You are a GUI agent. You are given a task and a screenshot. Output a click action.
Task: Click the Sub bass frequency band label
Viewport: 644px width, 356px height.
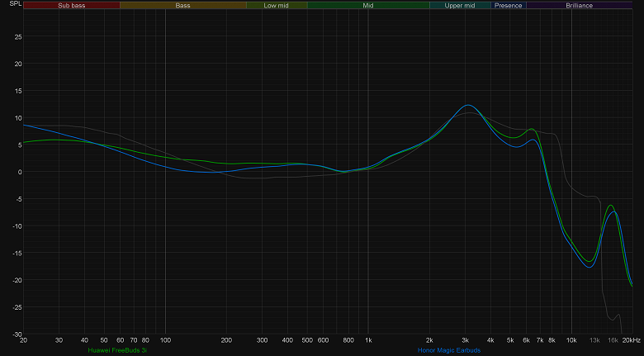click(72, 5)
